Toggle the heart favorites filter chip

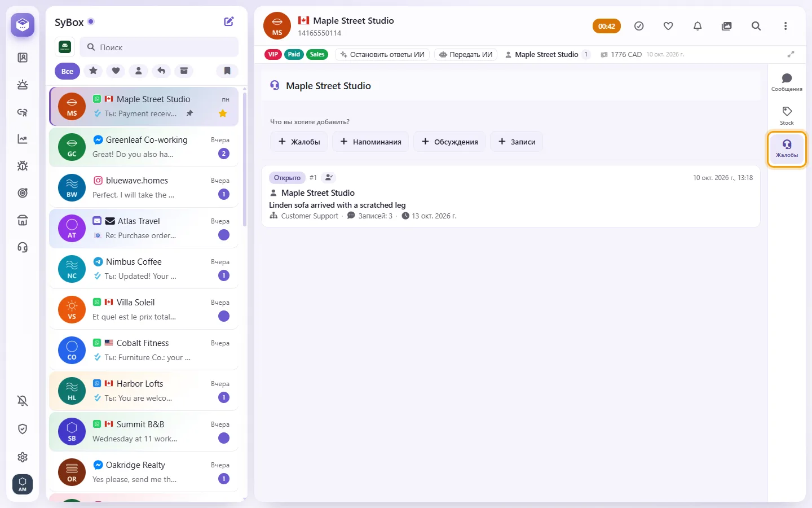click(116, 71)
